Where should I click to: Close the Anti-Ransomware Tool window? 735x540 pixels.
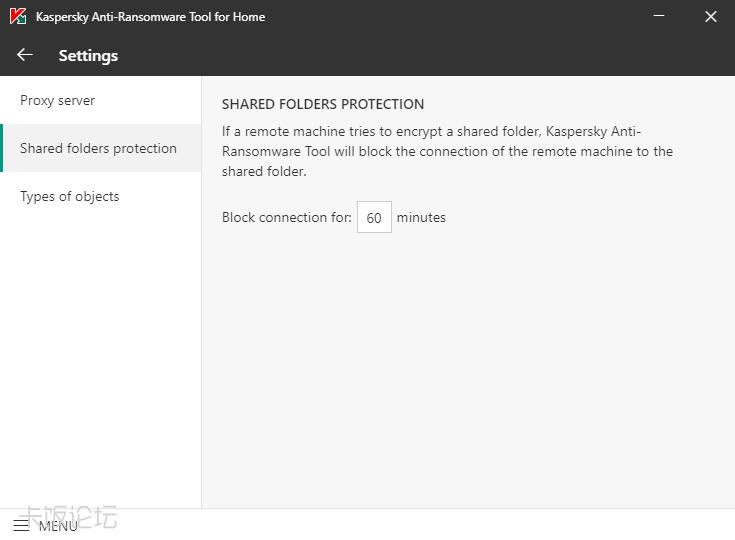point(710,17)
